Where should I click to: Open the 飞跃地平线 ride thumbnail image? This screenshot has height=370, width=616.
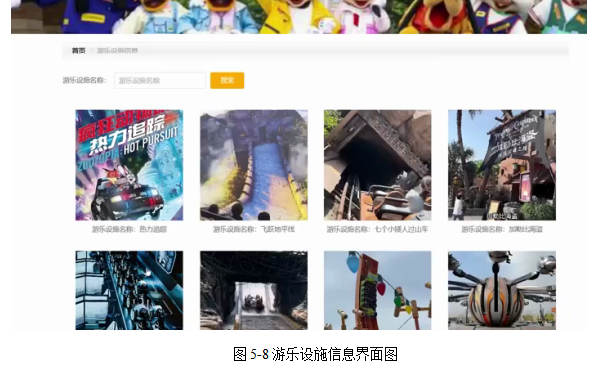pos(254,165)
